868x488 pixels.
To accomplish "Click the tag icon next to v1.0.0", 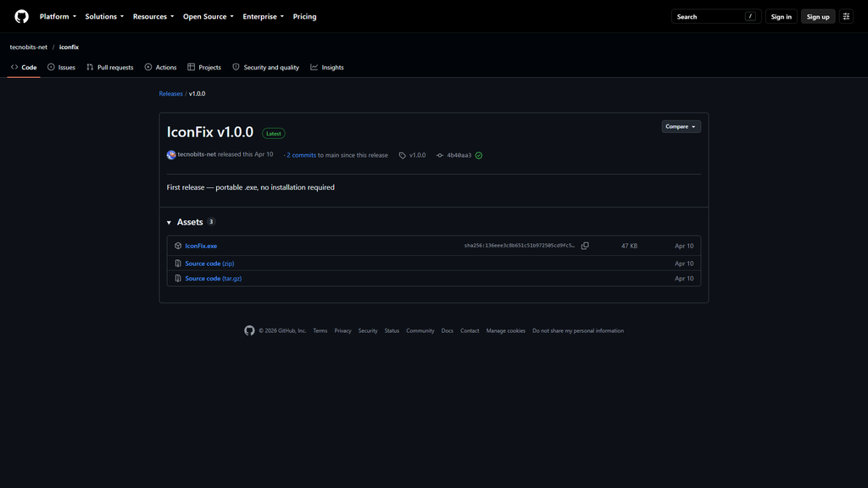I will click(403, 156).
